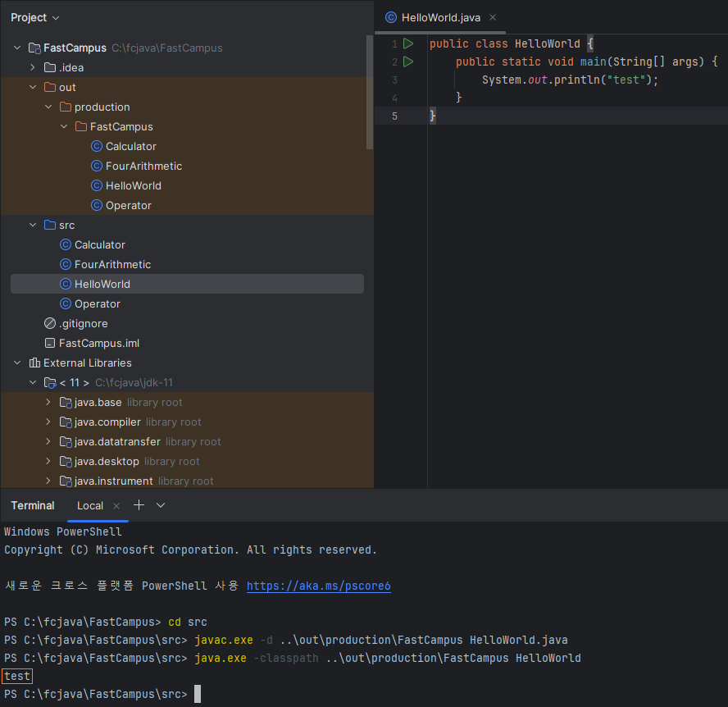The width and height of the screenshot is (728, 707).
Task: Click Calculator class icon in out folder
Action: [x=97, y=146]
